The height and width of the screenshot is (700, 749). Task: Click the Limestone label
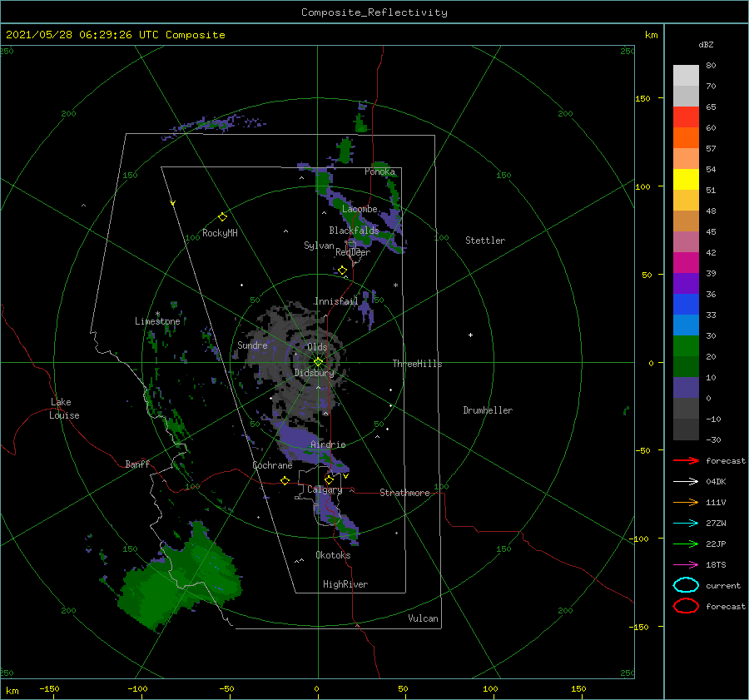point(157,321)
